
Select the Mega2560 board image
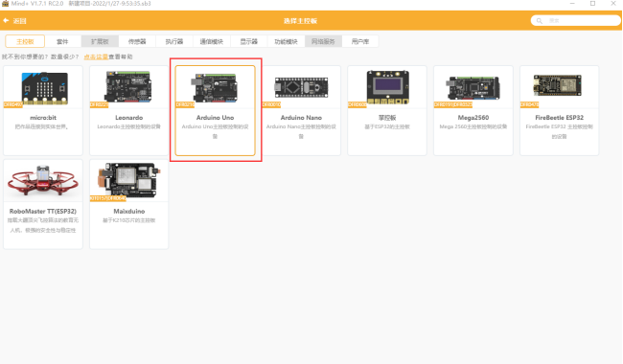(x=473, y=88)
